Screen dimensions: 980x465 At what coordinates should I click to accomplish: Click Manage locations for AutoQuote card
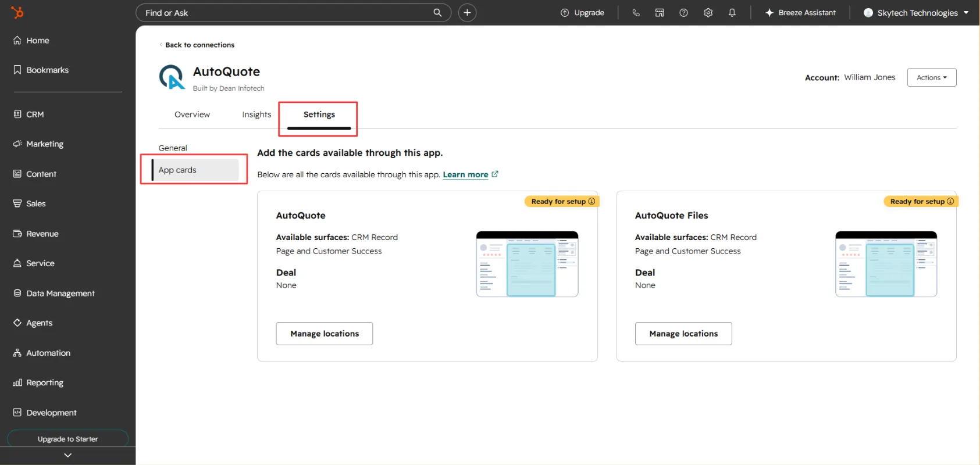pyautogui.click(x=325, y=334)
